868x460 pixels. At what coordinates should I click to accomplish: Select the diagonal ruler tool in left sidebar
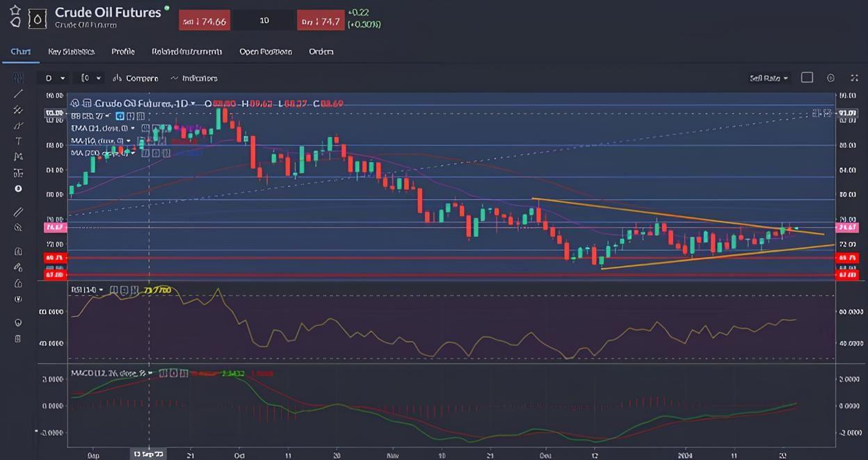(x=18, y=212)
